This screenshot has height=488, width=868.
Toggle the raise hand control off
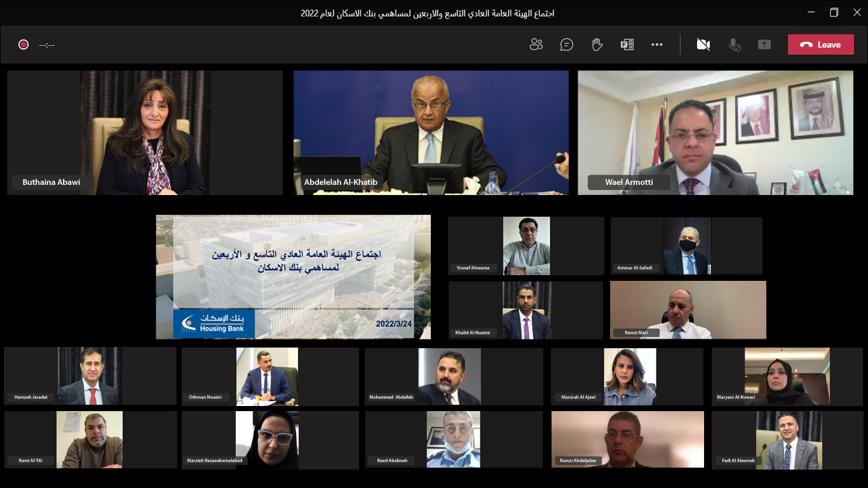coord(597,44)
